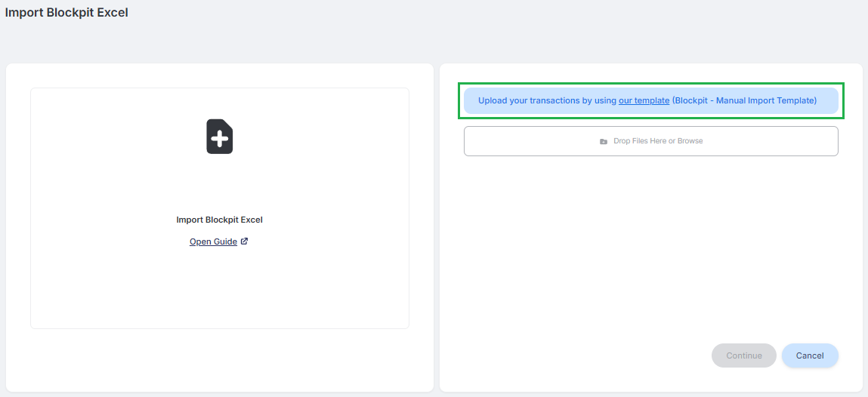Image resolution: width=868 pixels, height=397 pixels.
Task: Click the blue upload transactions banner
Action: coord(651,100)
